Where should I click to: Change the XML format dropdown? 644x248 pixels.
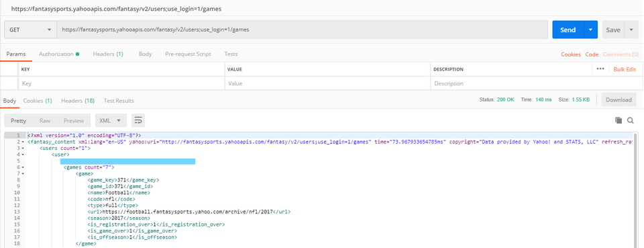click(x=111, y=120)
